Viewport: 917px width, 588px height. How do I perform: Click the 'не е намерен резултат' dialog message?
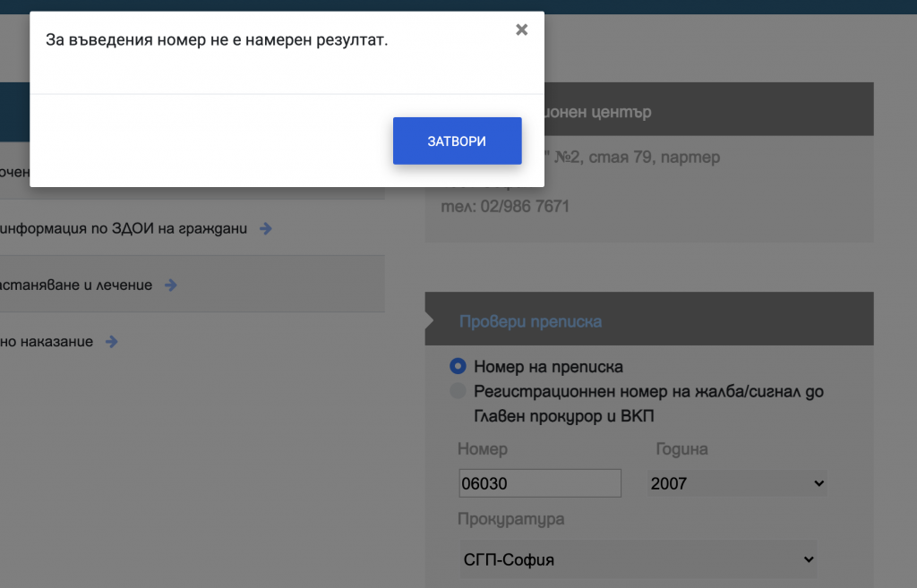(x=217, y=40)
